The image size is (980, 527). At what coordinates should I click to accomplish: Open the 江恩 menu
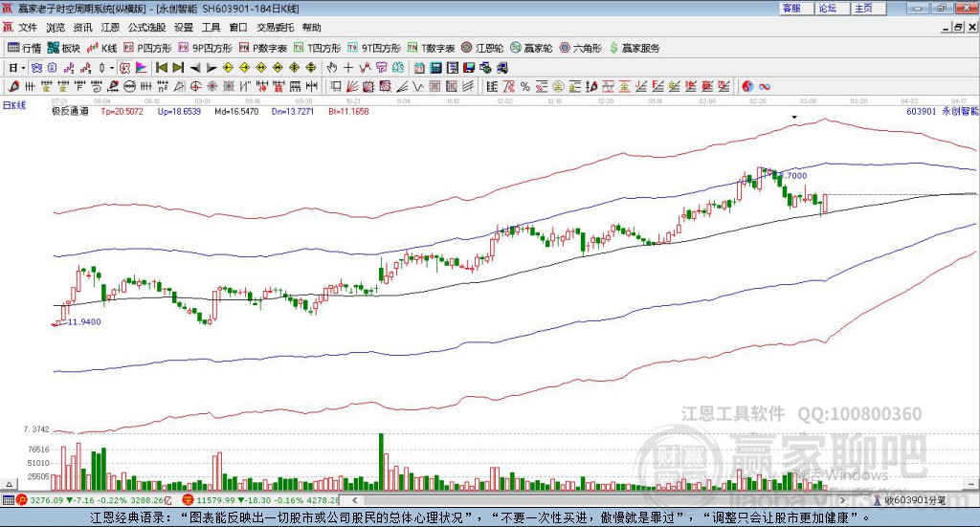coord(110,28)
